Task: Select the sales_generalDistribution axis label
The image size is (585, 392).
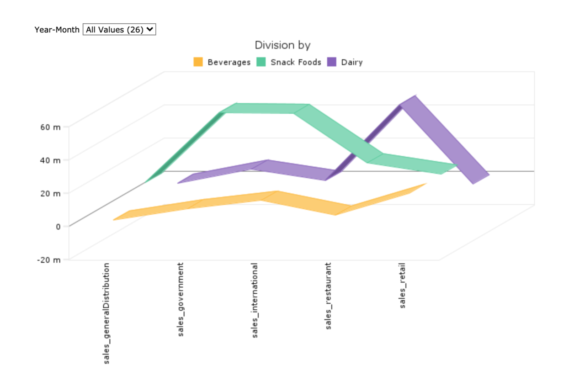Action: click(106, 314)
